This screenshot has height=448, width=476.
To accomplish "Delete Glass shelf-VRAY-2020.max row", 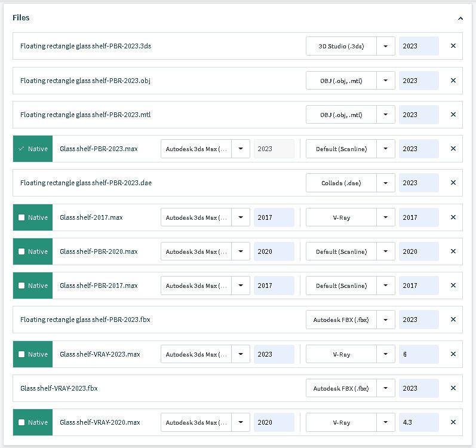I will click(x=453, y=422).
